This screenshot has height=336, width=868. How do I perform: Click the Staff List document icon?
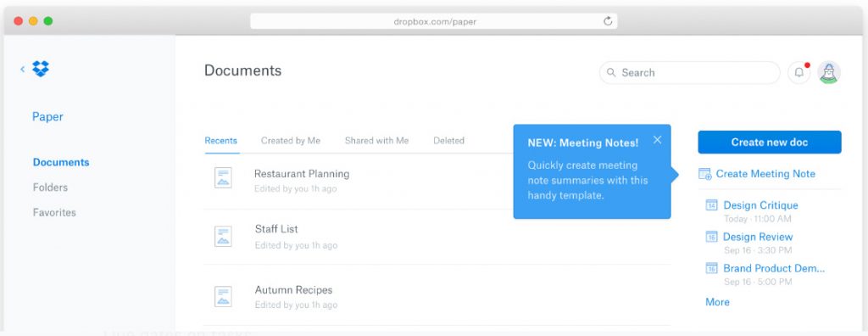[223, 236]
